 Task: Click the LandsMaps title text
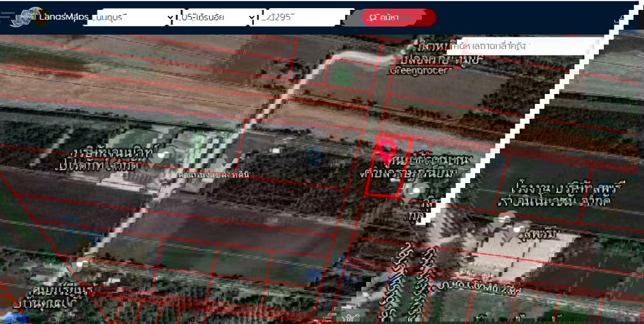[x=63, y=17]
